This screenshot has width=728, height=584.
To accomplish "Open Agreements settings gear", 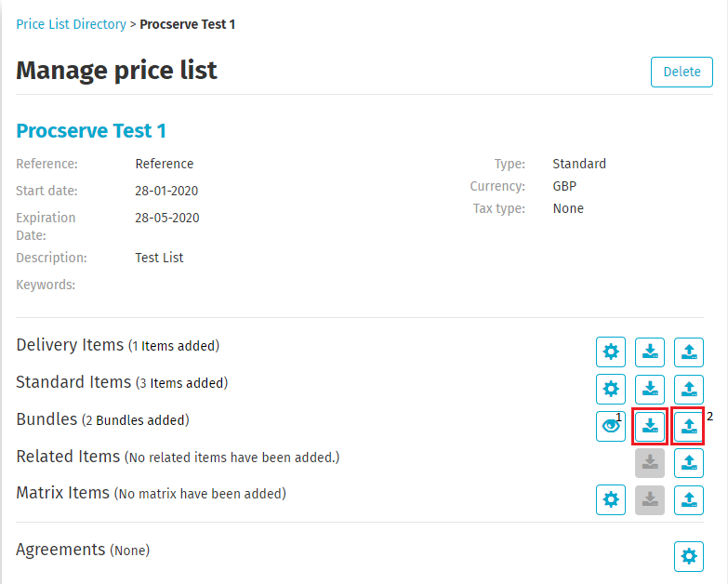I will pyautogui.click(x=689, y=556).
